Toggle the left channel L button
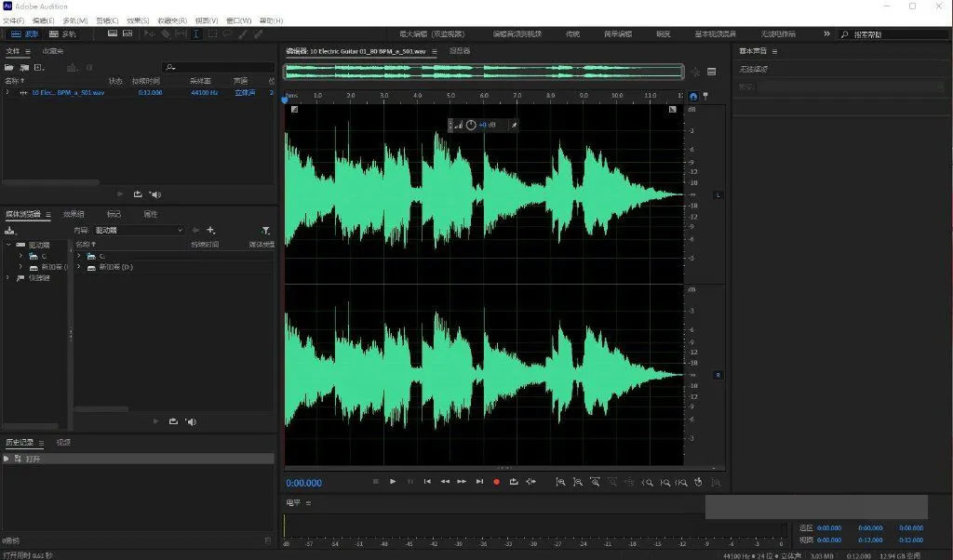953x560 pixels. click(x=718, y=194)
